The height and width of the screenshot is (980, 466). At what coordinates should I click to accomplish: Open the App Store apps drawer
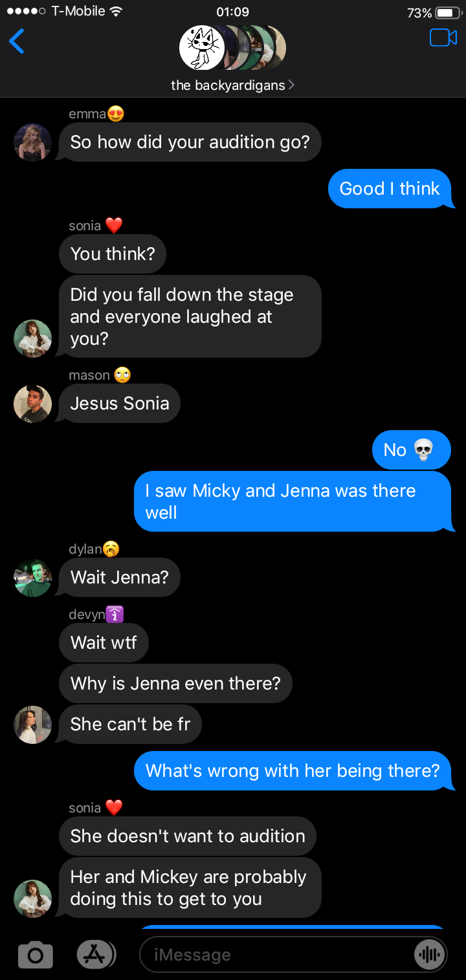coord(95,953)
